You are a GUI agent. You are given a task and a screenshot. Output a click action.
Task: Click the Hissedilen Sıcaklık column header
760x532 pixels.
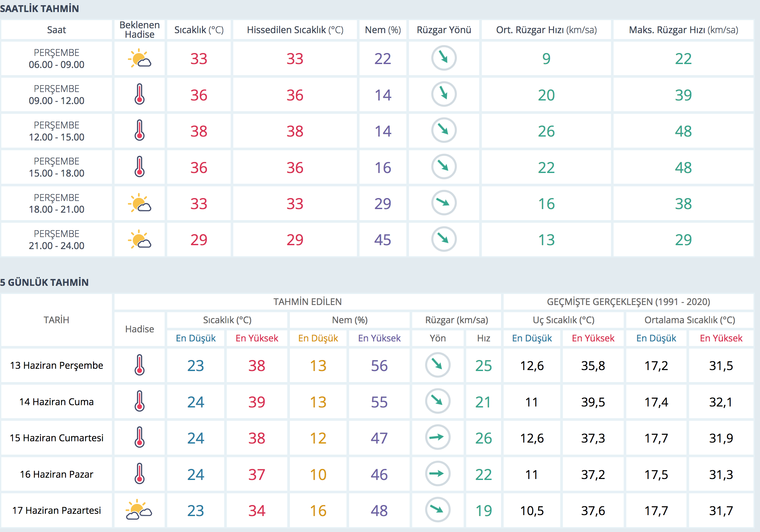tap(295, 30)
